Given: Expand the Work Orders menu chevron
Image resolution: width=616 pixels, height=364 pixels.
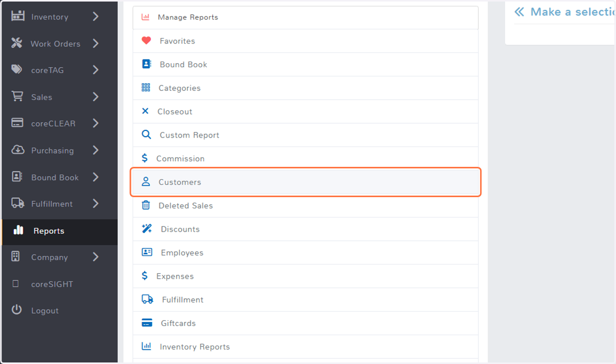Looking at the screenshot, I should coord(95,44).
